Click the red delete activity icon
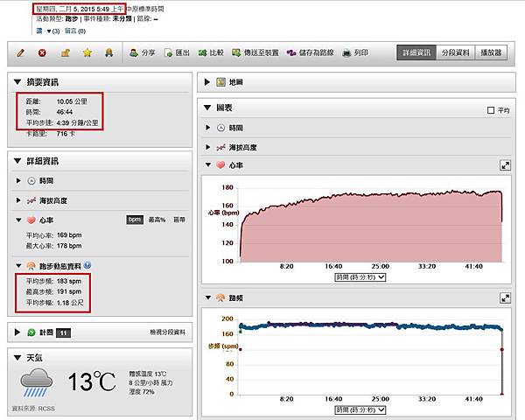 click(x=42, y=52)
